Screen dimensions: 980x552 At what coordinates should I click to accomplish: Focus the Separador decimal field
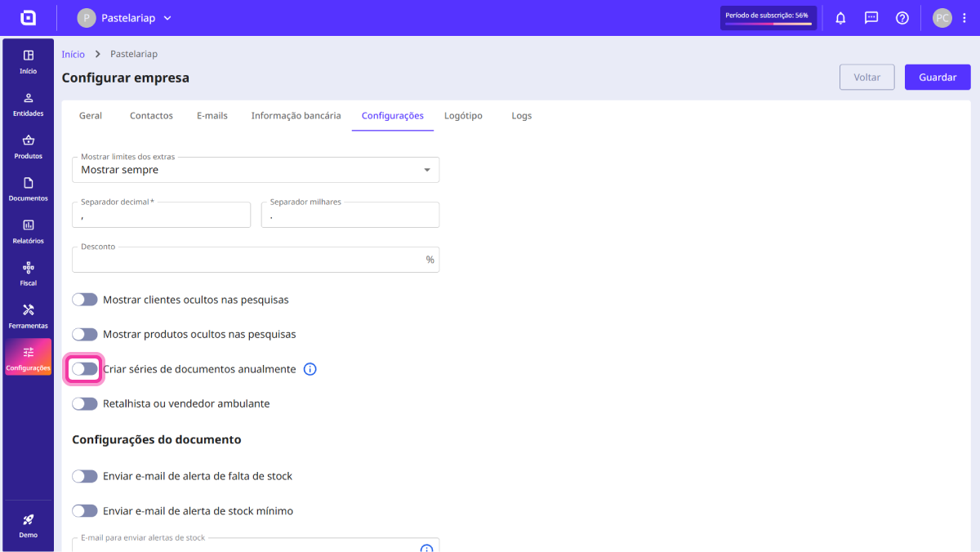[161, 215]
